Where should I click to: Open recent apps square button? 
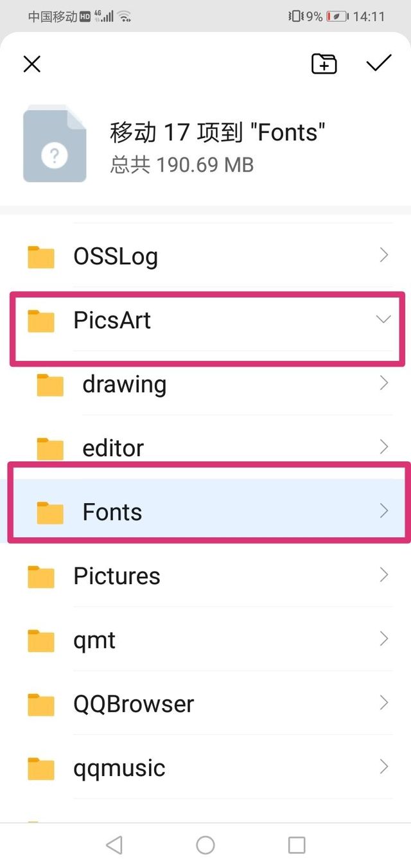pyautogui.click(x=297, y=845)
